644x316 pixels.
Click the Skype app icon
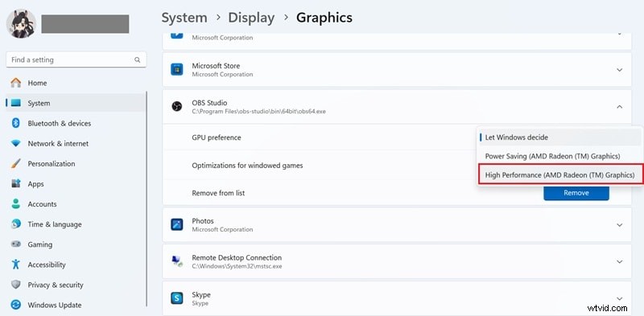pyautogui.click(x=176, y=298)
